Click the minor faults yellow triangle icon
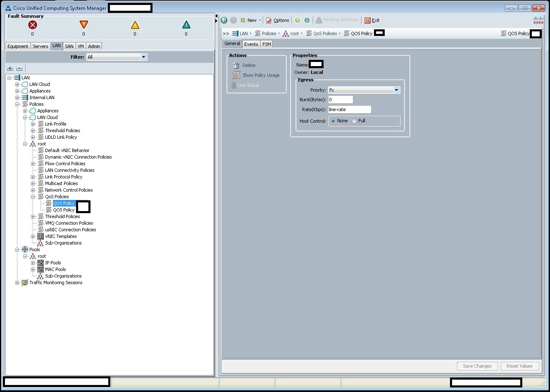 [x=135, y=25]
